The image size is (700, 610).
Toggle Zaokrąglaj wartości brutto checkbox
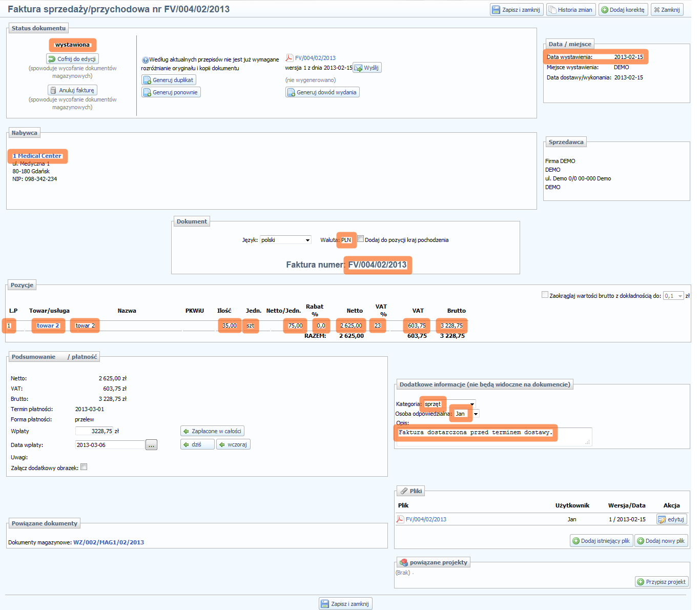[x=545, y=295]
